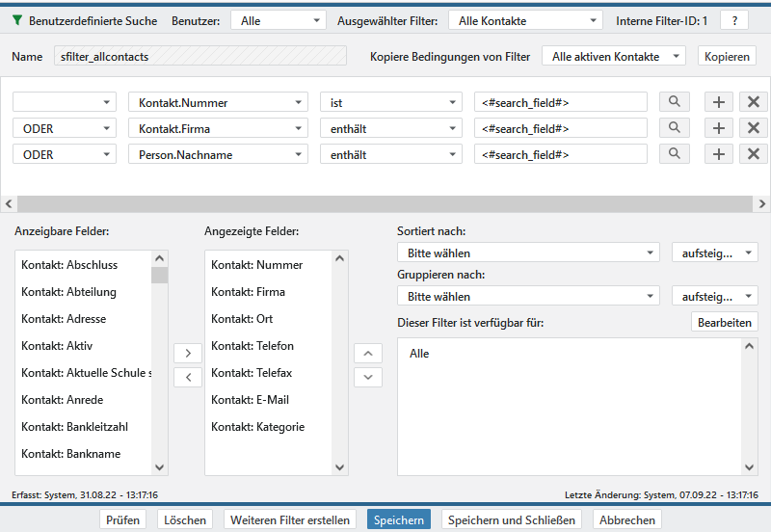Click the Name field sfilter_allcontacts

coord(199,57)
